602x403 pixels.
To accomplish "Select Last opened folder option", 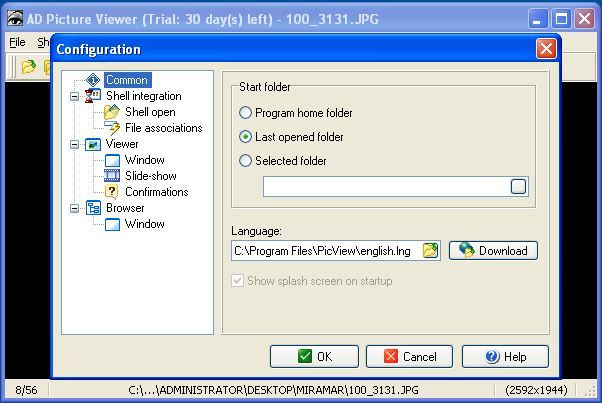I will [x=291, y=137].
